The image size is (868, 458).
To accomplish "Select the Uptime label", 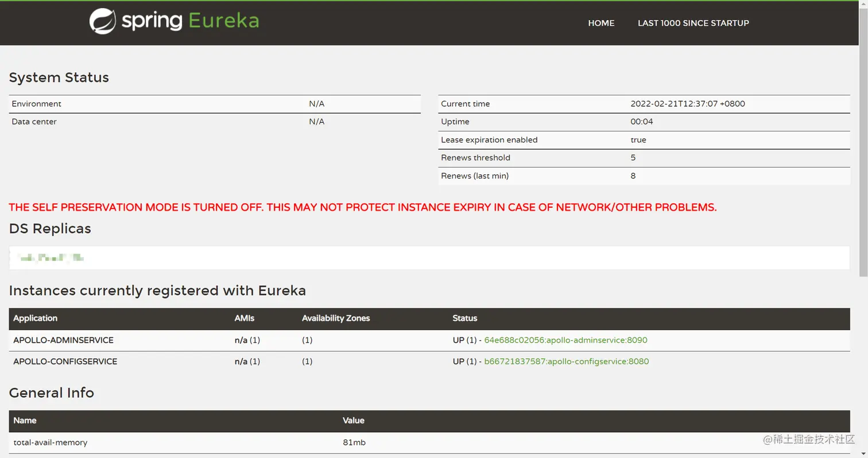I will pos(455,122).
